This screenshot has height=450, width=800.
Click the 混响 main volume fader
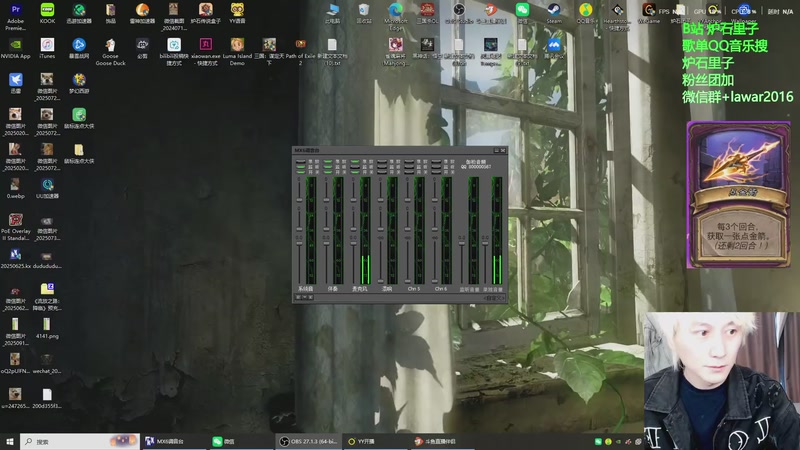(381, 281)
